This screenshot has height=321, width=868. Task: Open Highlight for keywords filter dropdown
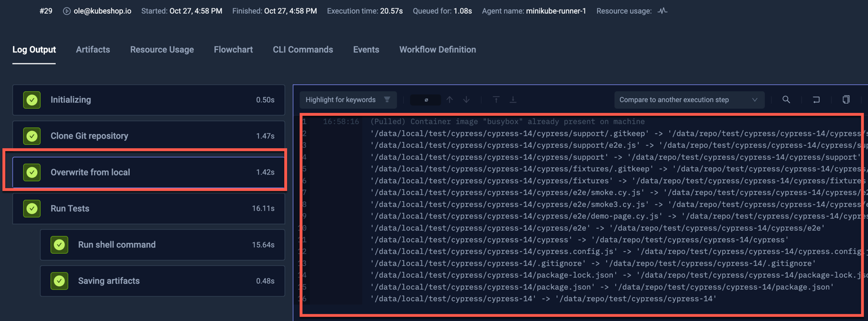pyautogui.click(x=347, y=100)
